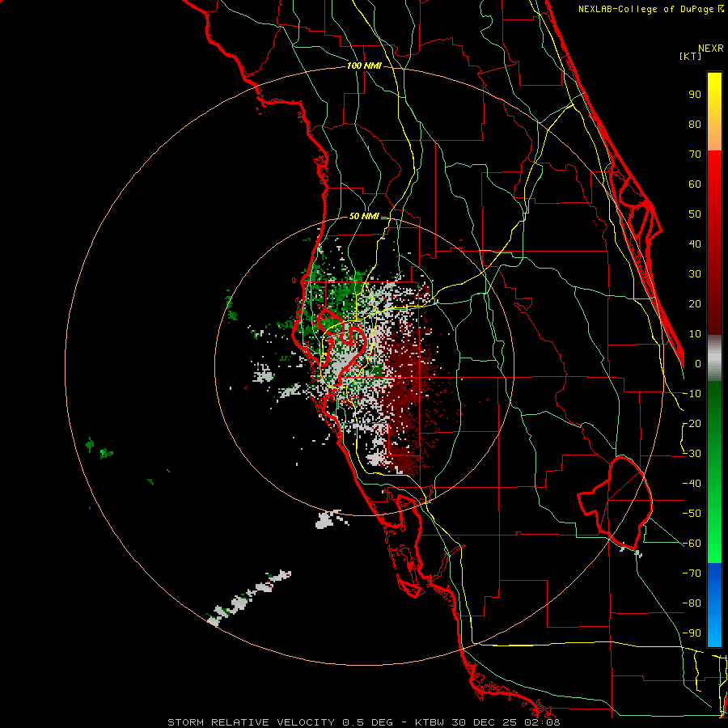Click the positive 20 knot scale label
Viewport: 728px width, 728px height.
(695, 304)
